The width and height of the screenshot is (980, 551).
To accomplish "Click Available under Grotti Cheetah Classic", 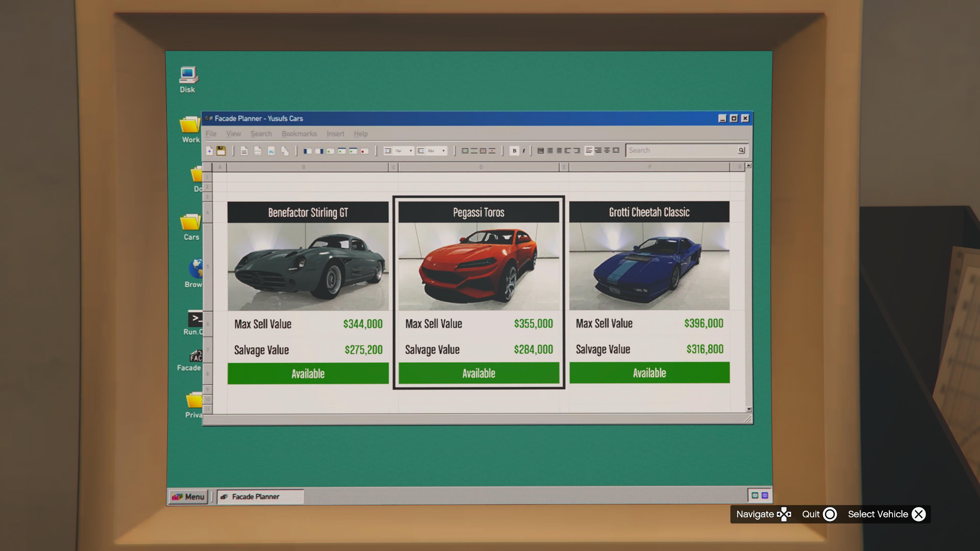I will tap(649, 373).
